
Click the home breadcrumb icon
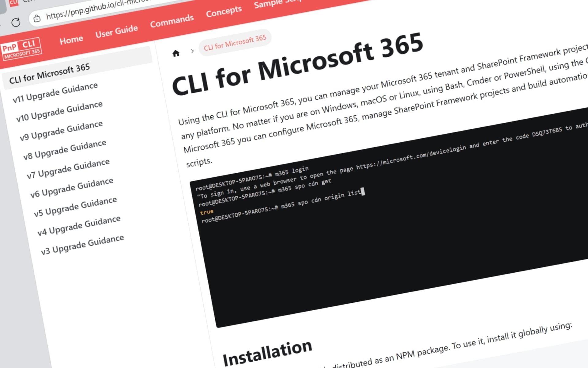(176, 53)
